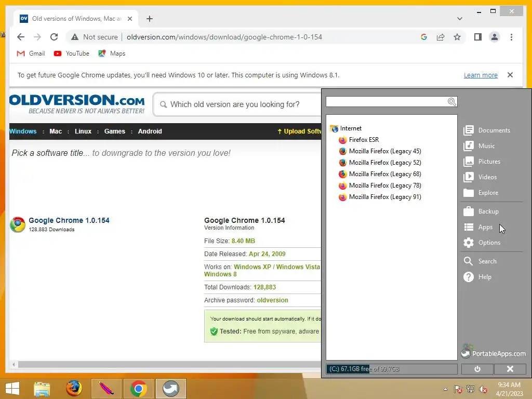Dismiss the Chrome updates info bar
The height and width of the screenshot is (399, 532).
pos(510,75)
